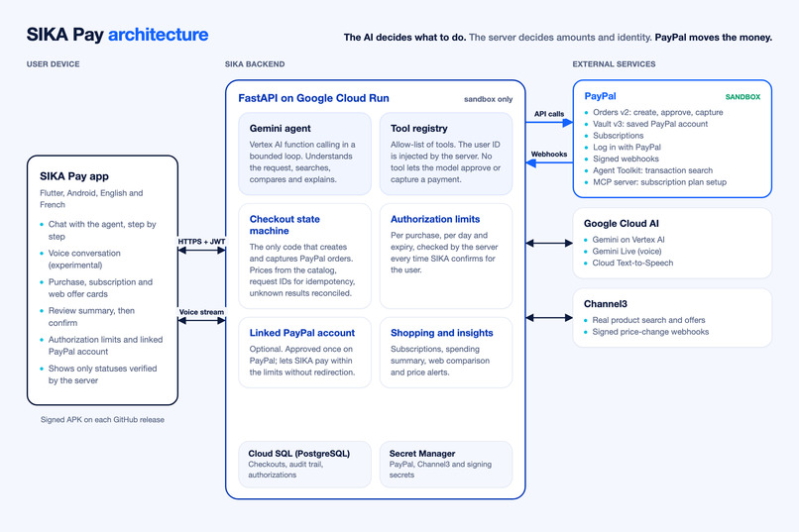Click 'The server decides amounts and identity.' text
This screenshot has width=799, height=532.
point(560,38)
